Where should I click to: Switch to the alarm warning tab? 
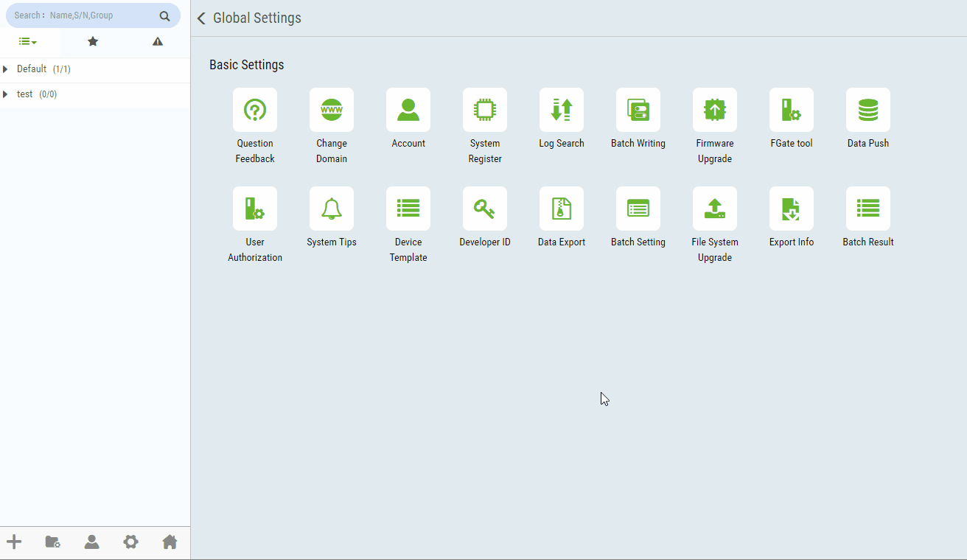[158, 42]
